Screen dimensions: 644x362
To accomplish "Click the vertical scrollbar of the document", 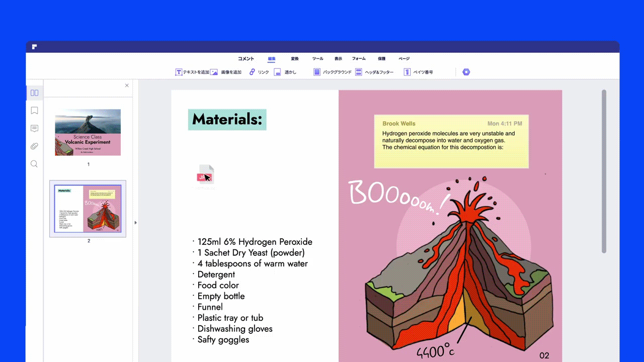I will click(x=604, y=171).
